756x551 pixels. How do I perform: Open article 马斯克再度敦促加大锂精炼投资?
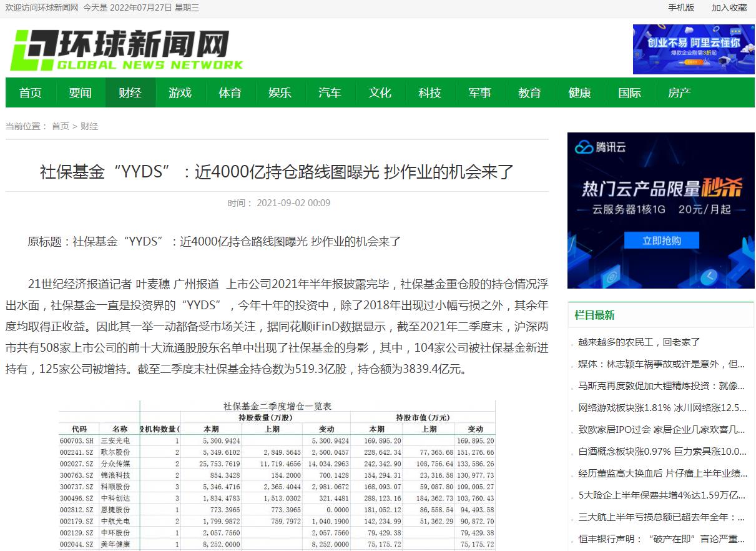coord(662,386)
